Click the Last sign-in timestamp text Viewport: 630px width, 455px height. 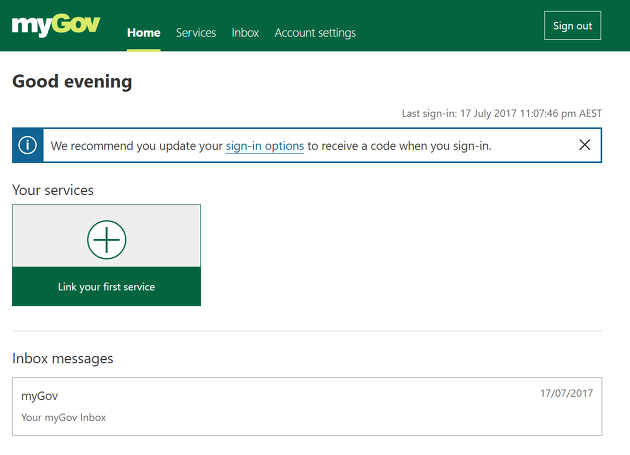(502, 113)
